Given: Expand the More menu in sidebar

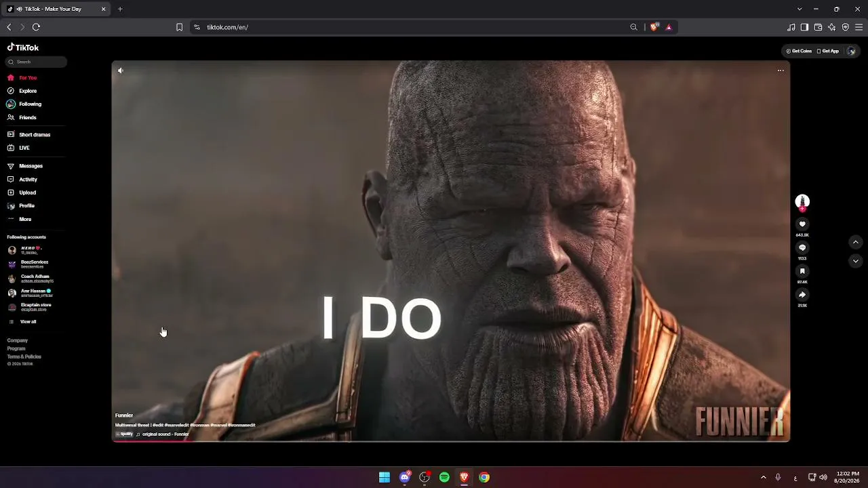Looking at the screenshot, I should (x=19, y=220).
